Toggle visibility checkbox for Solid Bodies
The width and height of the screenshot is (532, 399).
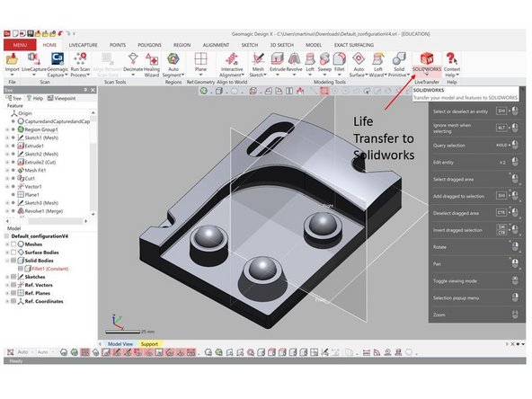pos(13,261)
